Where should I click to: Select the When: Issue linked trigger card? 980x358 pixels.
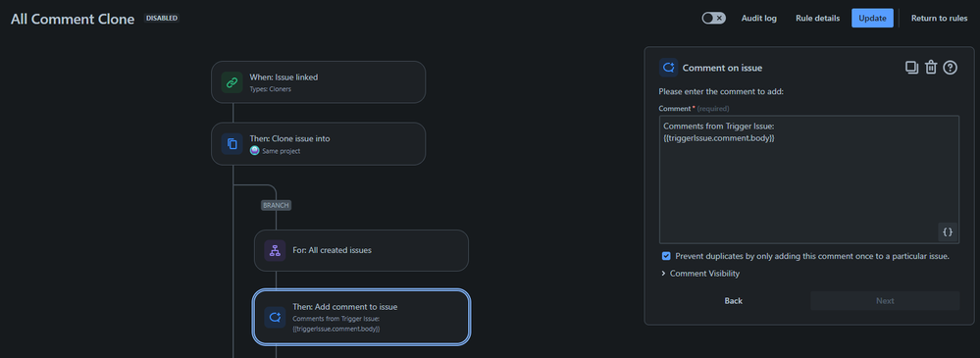(x=318, y=81)
